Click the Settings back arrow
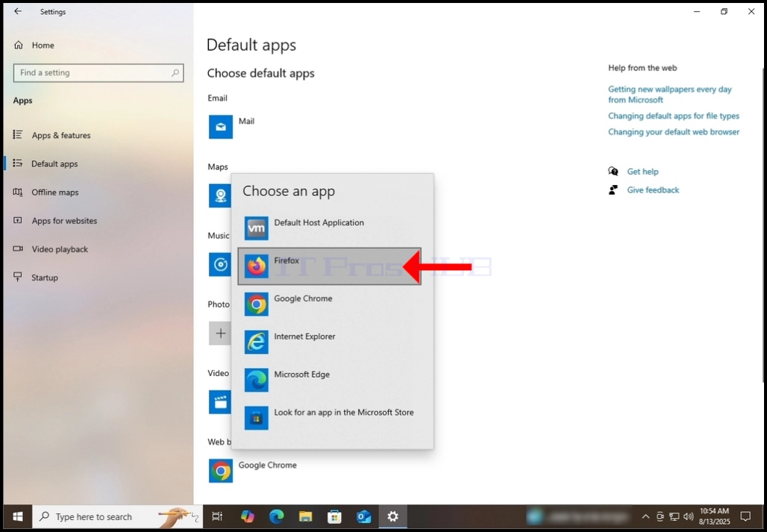Screen dimensions: 767x532 tap(18, 11)
